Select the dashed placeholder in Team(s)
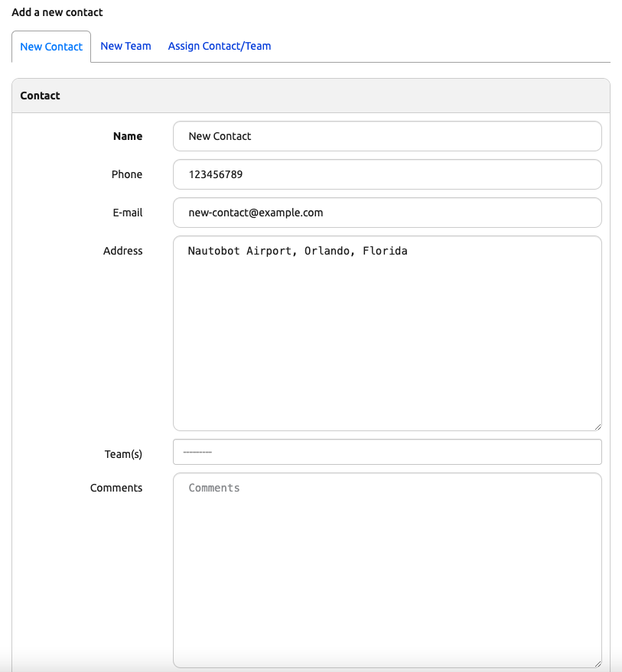622x672 pixels. [197, 452]
